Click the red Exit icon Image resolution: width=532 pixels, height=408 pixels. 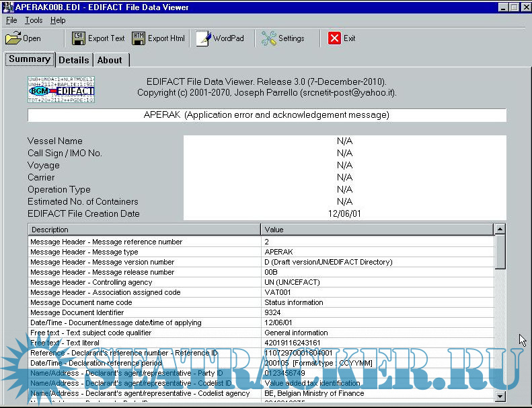334,38
